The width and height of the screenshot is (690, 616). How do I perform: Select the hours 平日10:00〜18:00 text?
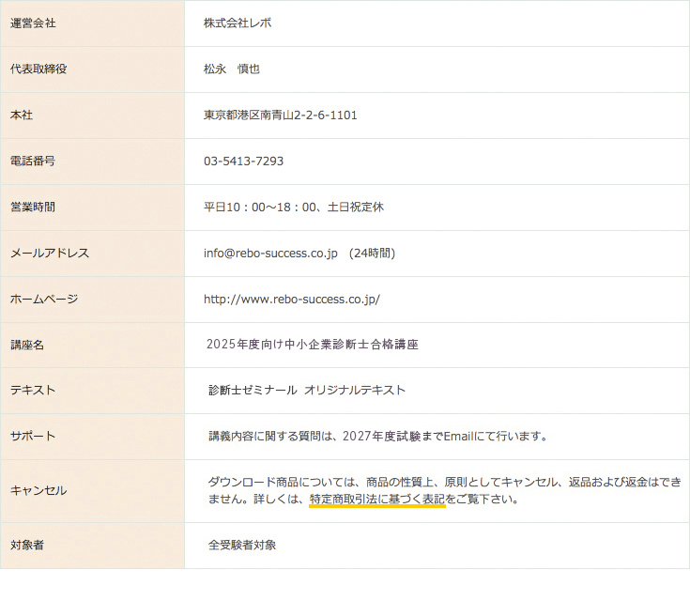pos(260,207)
